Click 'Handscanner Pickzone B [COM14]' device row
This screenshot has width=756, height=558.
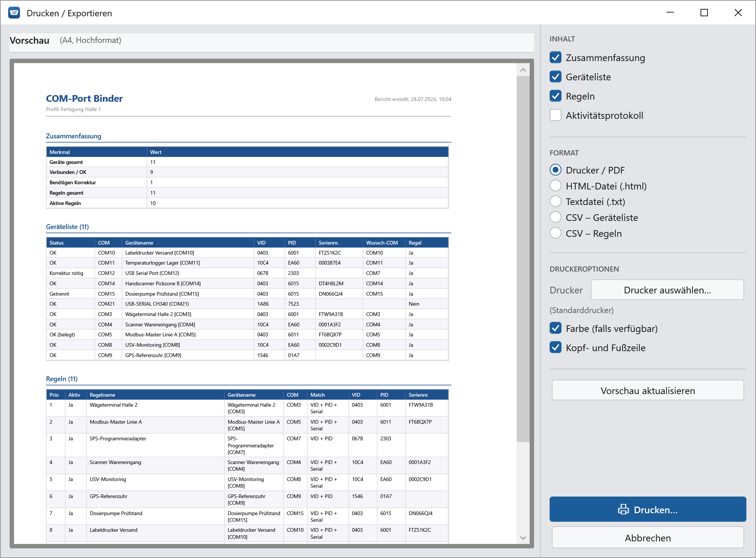pos(247,283)
